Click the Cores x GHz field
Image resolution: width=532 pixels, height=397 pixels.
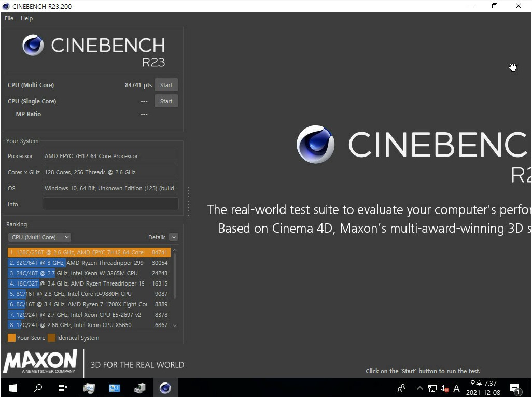[x=110, y=172]
